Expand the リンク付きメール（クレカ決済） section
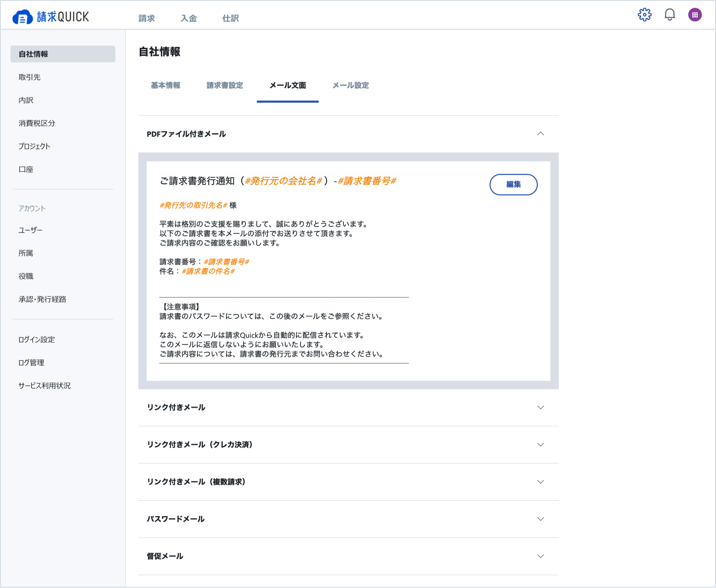The width and height of the screenshot is (716, 588). [x=541, y=445]
